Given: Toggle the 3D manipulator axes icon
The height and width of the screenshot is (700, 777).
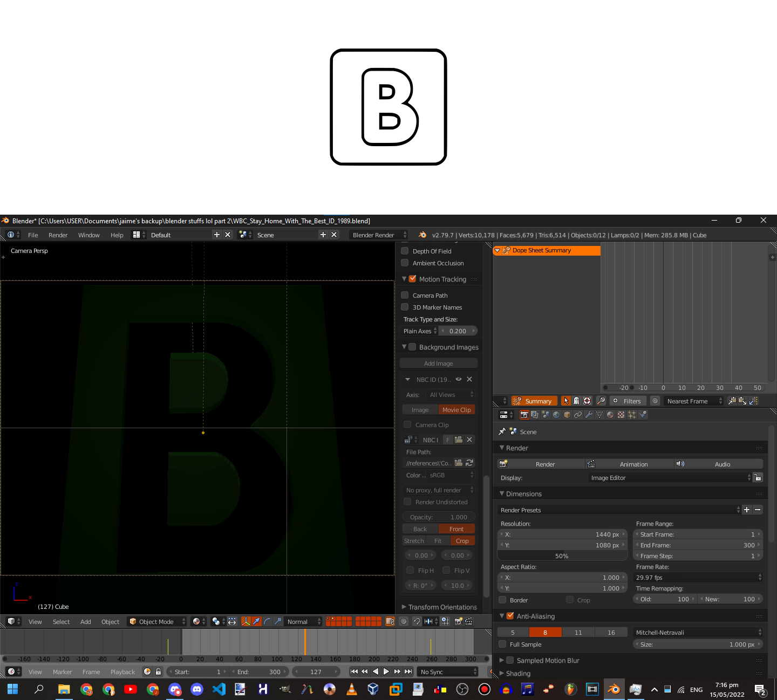Looking at the screenshot, I should (246, 621).
